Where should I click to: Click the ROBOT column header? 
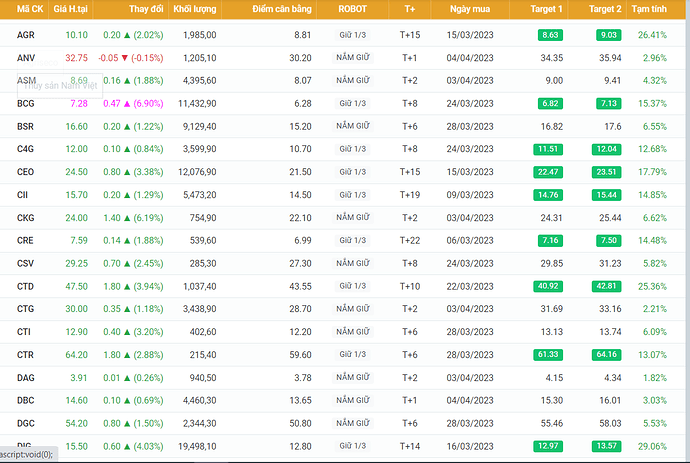pos(353,9)
